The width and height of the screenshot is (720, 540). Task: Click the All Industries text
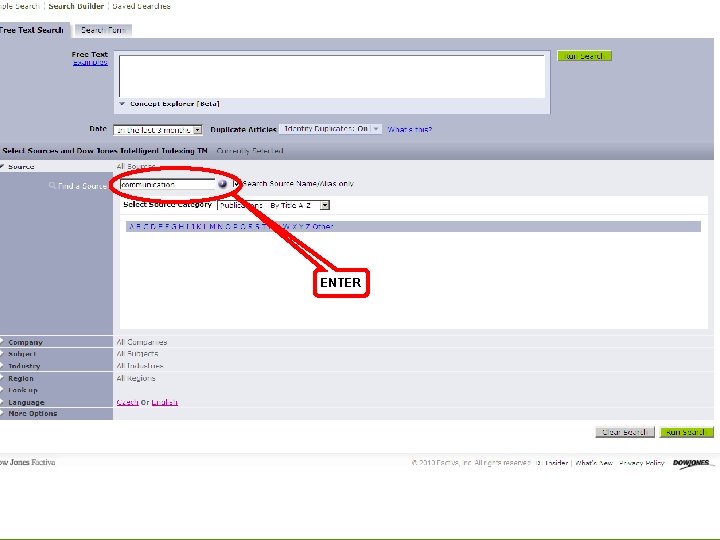pos(140,366)
